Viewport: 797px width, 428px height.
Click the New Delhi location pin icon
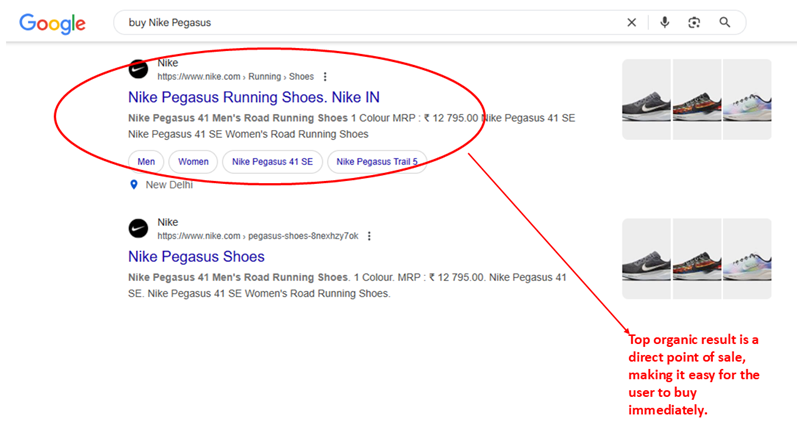pyautogui.click(x=134, y=185)
